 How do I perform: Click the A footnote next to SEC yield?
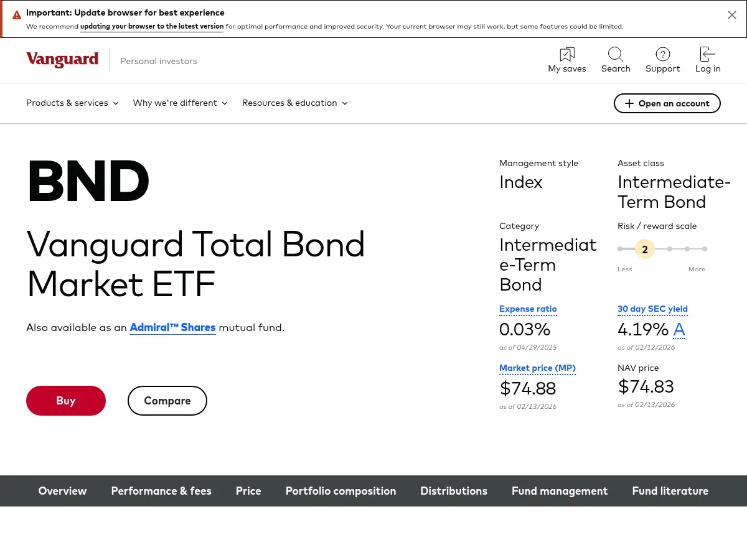coord(679,329)
